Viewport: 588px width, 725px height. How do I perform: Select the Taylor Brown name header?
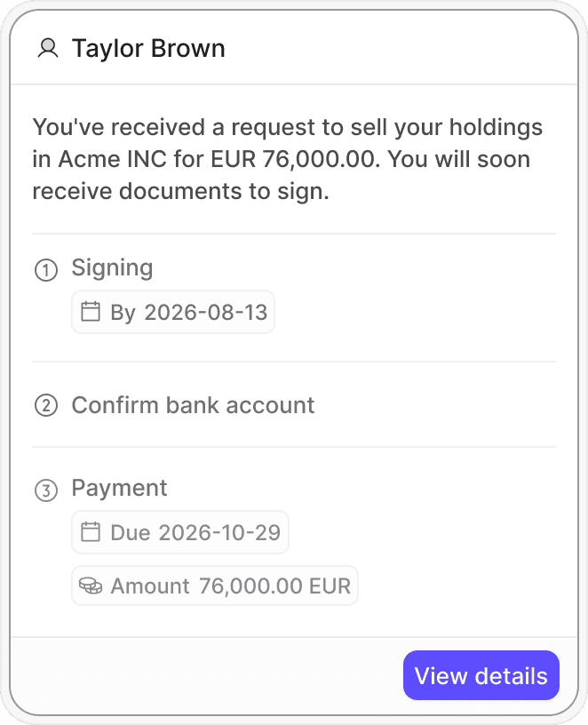[147, 48]
